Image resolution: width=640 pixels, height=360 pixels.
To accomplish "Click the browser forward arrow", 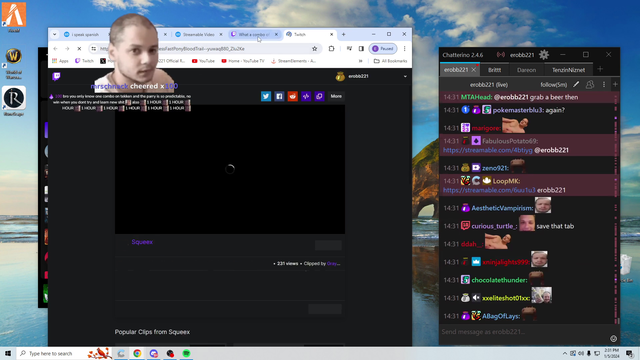I will tap(67, 49).
